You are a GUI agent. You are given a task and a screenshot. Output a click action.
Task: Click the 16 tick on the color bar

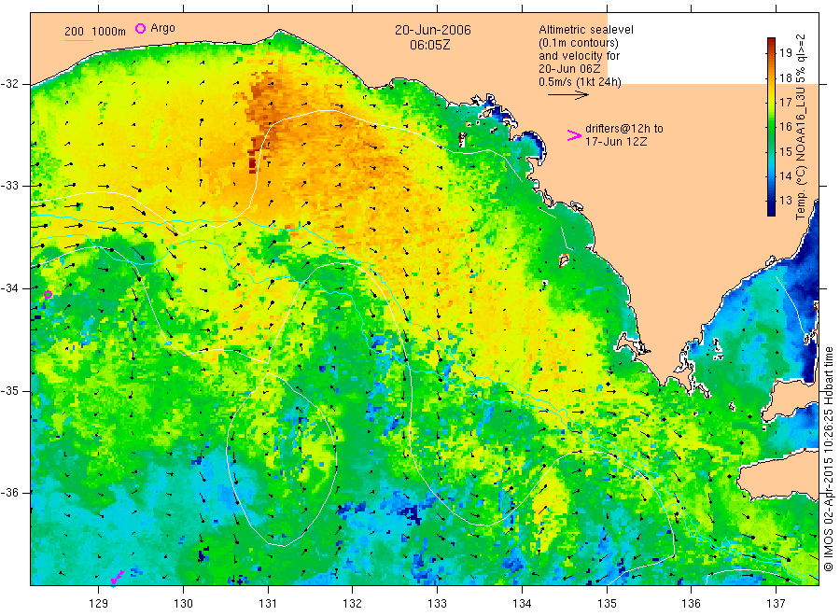click(785, 127)
